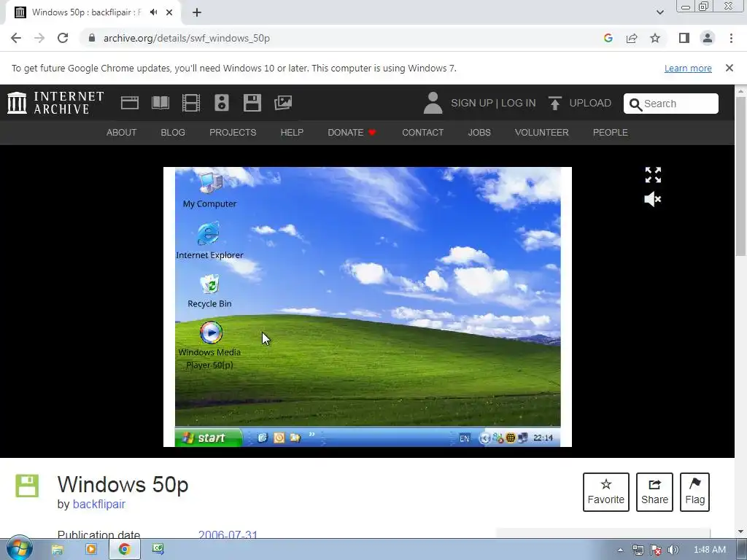Expand hidden tray icons arrow in emulator taskbar
The width and height of the screenshot is (747, 560).
pos(484,438)
